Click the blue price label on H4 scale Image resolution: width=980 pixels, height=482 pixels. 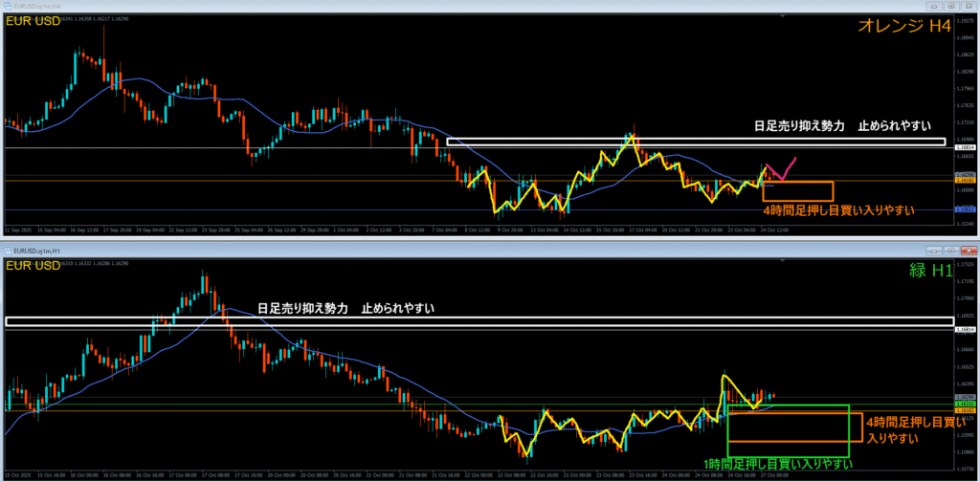pyautogui.click(x=967, y=209)
